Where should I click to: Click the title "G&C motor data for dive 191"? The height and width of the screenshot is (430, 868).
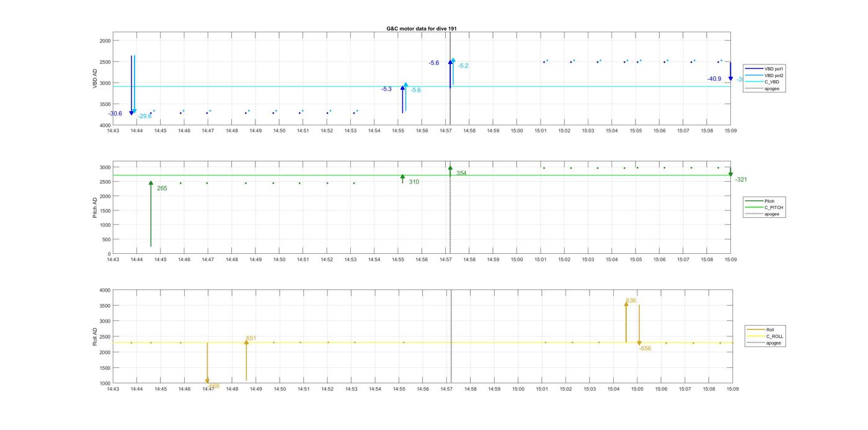422,29
